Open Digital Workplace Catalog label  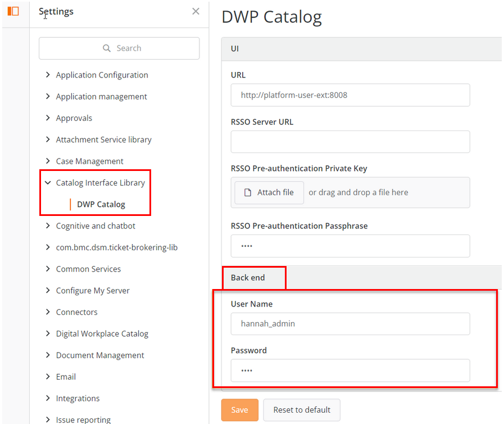[102, 333]
